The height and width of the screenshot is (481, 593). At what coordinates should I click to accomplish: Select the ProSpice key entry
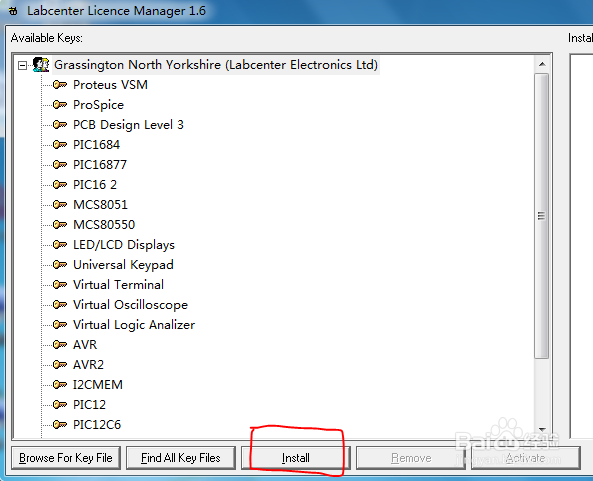[x=98, y=105]
